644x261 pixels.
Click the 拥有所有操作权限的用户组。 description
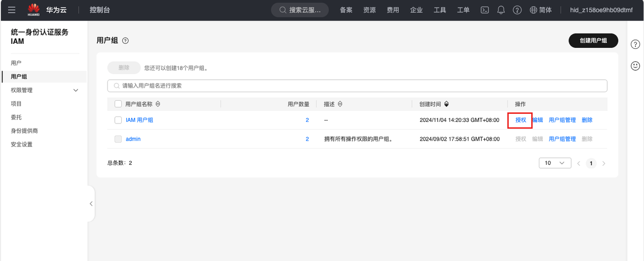[358, 139]
